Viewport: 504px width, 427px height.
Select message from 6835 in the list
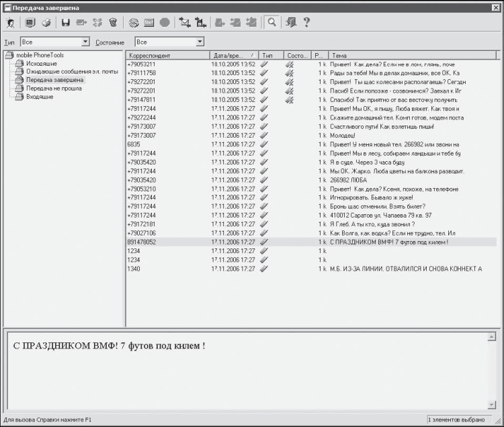pos(311,144)
